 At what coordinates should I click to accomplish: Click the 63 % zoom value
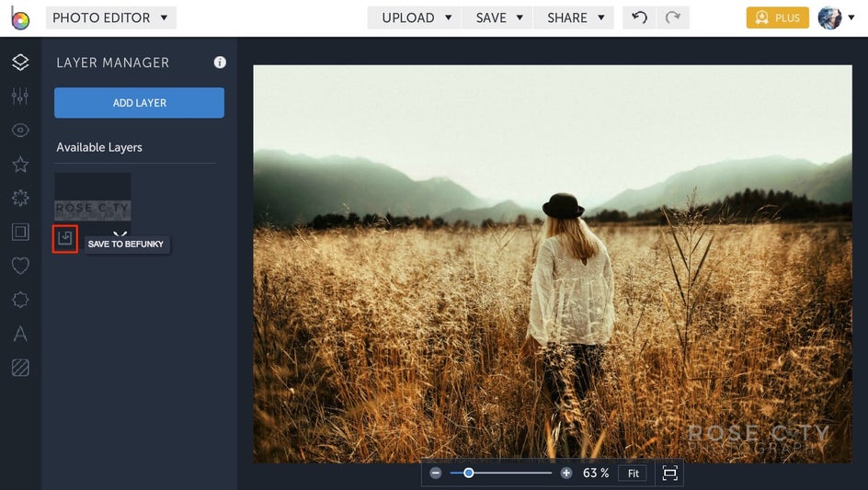click(595, 473)
